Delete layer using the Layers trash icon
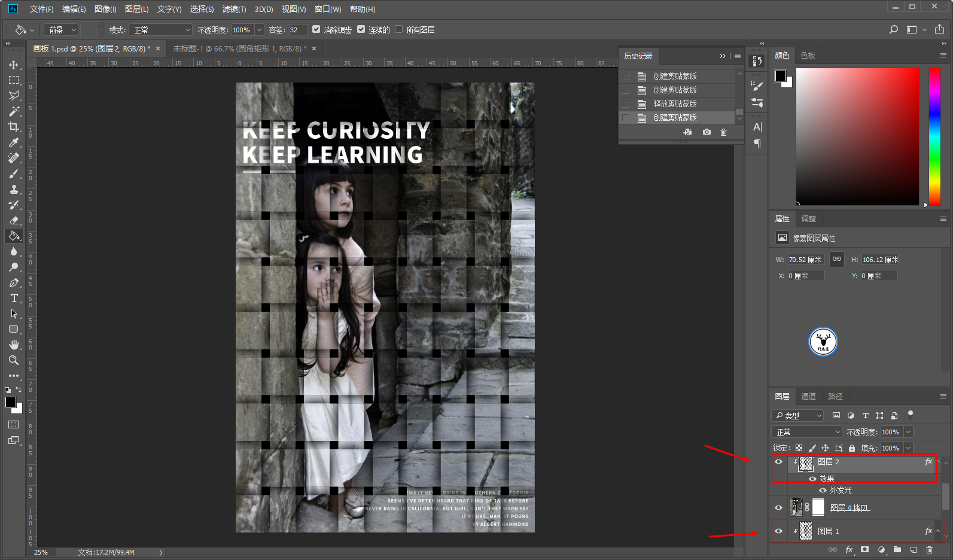 (929, 550)
